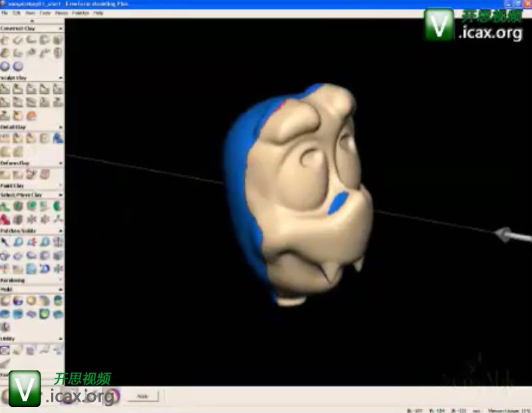Screen dimensions: 532x413
Task: Expand the Paint Clay palette section
Action: [61, 186]
